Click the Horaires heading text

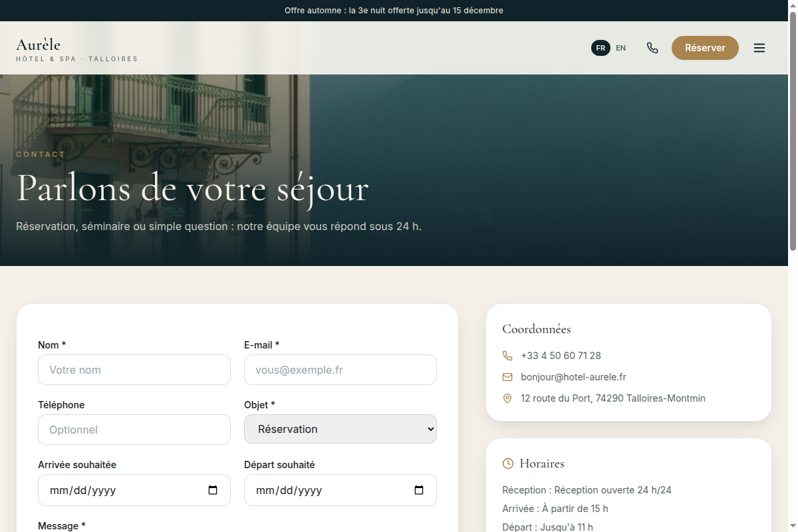click(x=542, y=464)
